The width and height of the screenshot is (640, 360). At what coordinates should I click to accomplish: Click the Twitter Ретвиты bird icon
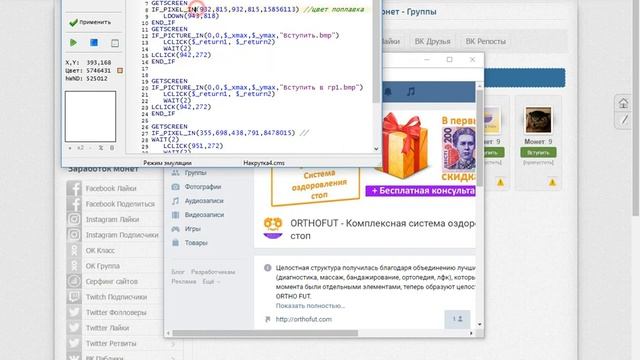pyautogui.click(x=74, y=344)
